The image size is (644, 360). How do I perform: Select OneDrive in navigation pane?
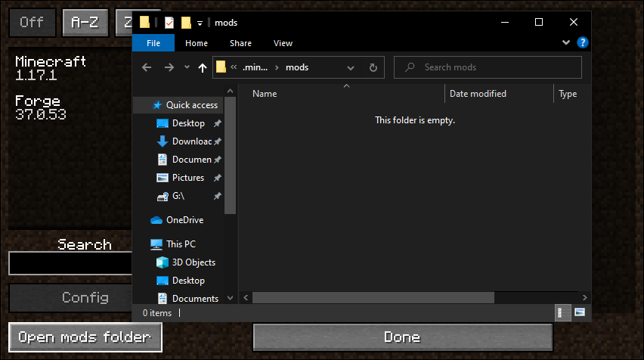click(185, 220)
